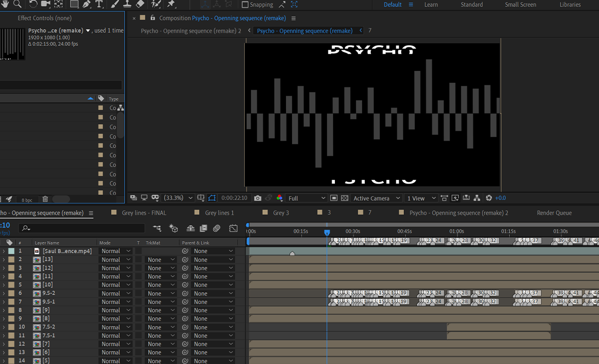
Task: Click the Draft 3D icon in timeline
Action: tap(174, 228)
